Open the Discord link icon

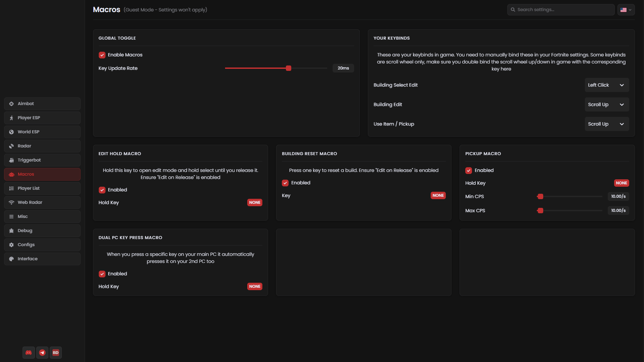point(29,353)
